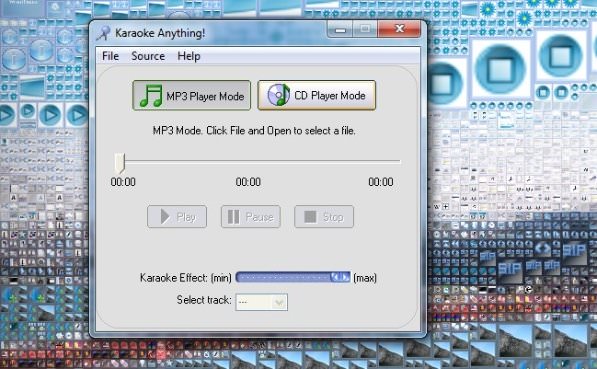597x369 pixels.
Task: Start playback with the Play button
Action: (177, 217)
